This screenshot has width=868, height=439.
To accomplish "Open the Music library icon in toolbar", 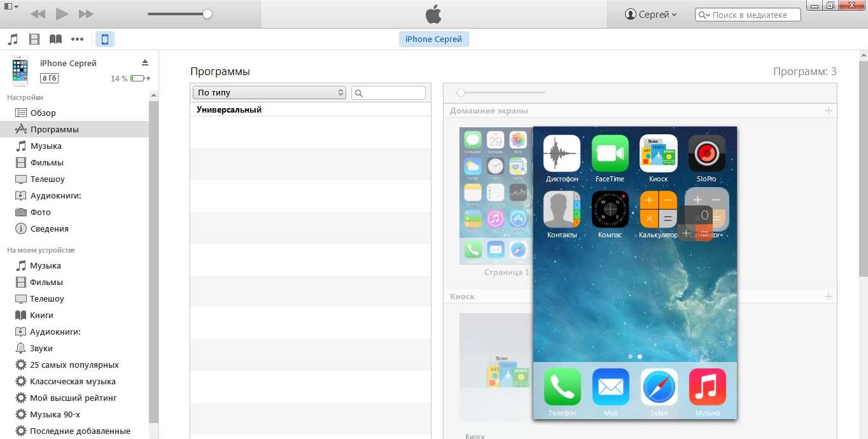I will coord(13,39).
